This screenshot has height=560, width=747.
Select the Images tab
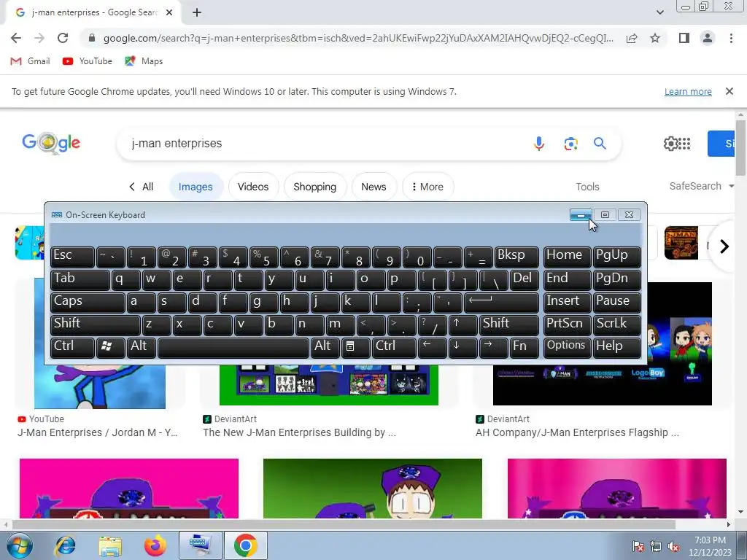pyautogui.click(x=196, y=187)
